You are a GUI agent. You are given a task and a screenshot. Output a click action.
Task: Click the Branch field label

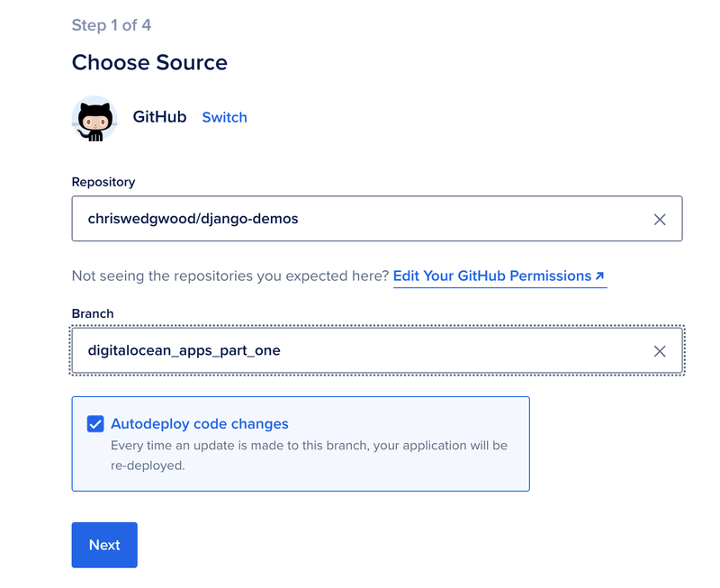93,313
